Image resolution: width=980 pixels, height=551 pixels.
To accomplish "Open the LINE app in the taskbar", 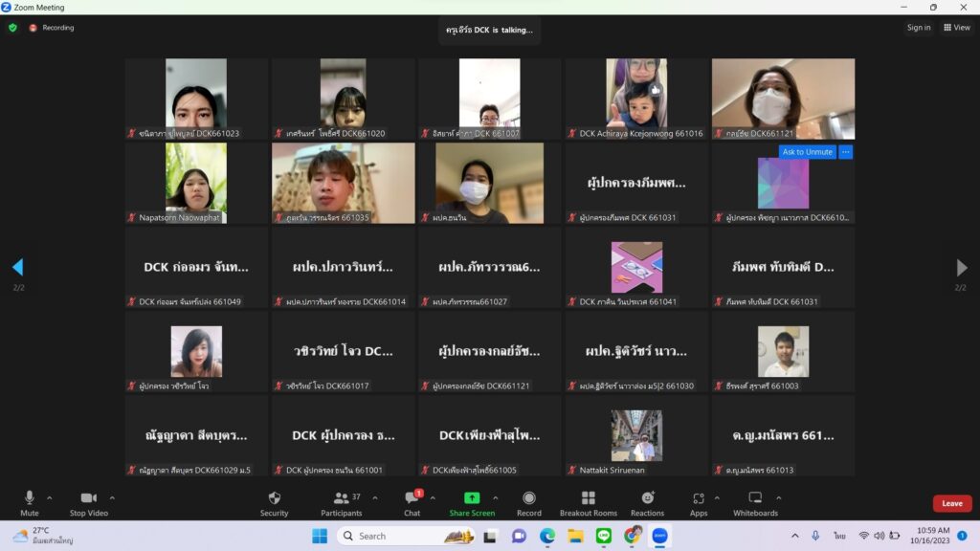I will (604, 536).
